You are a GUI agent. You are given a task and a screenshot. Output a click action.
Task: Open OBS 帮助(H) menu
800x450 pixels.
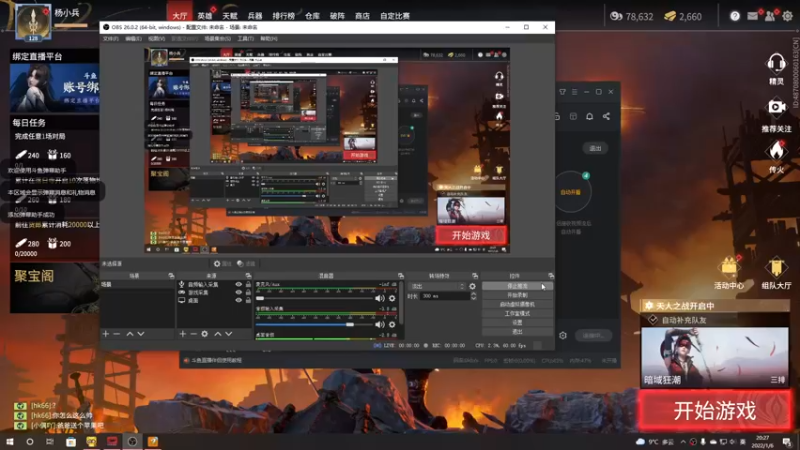click(x=269, y=39)
